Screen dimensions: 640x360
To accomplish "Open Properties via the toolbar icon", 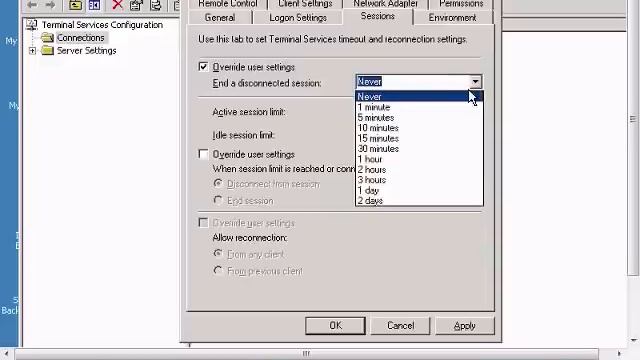I will coord(136,5).
